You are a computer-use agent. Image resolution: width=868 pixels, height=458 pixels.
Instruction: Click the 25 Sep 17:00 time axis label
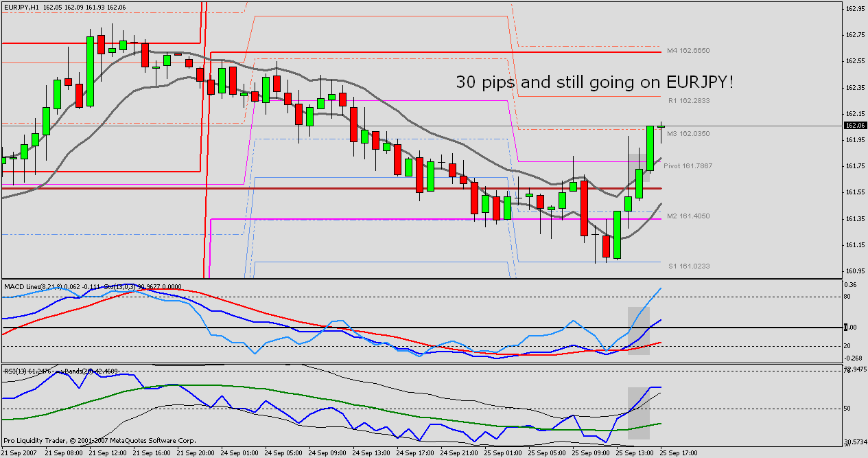(679, 453)
